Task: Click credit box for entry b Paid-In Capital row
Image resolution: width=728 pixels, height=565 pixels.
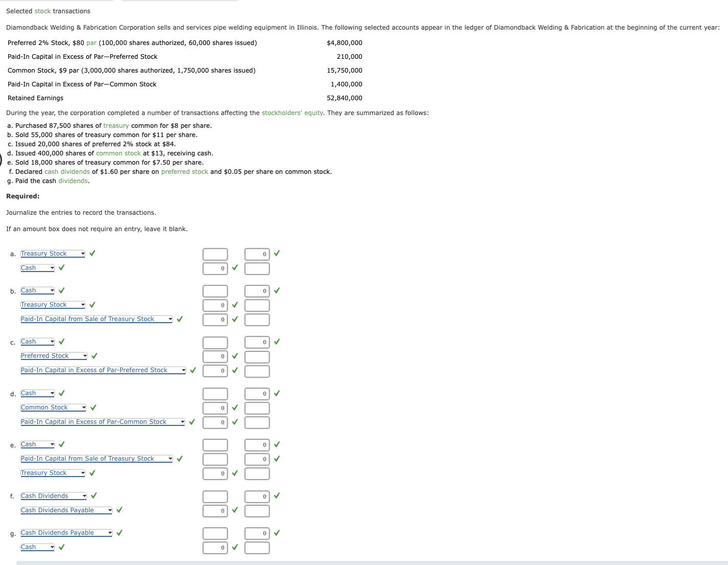Action: pos(257,320)
